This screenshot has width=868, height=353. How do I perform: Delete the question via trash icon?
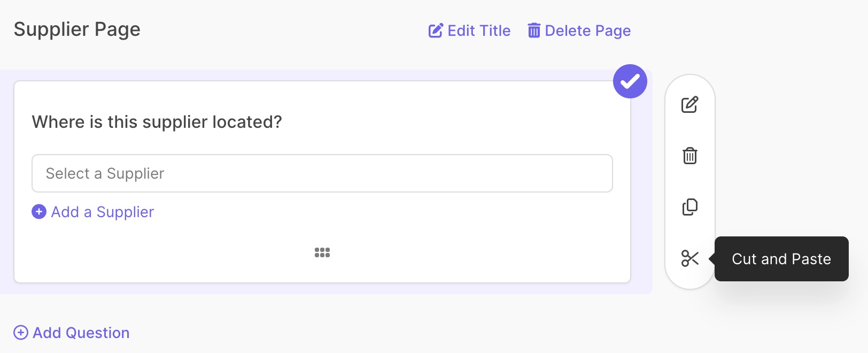690,156
